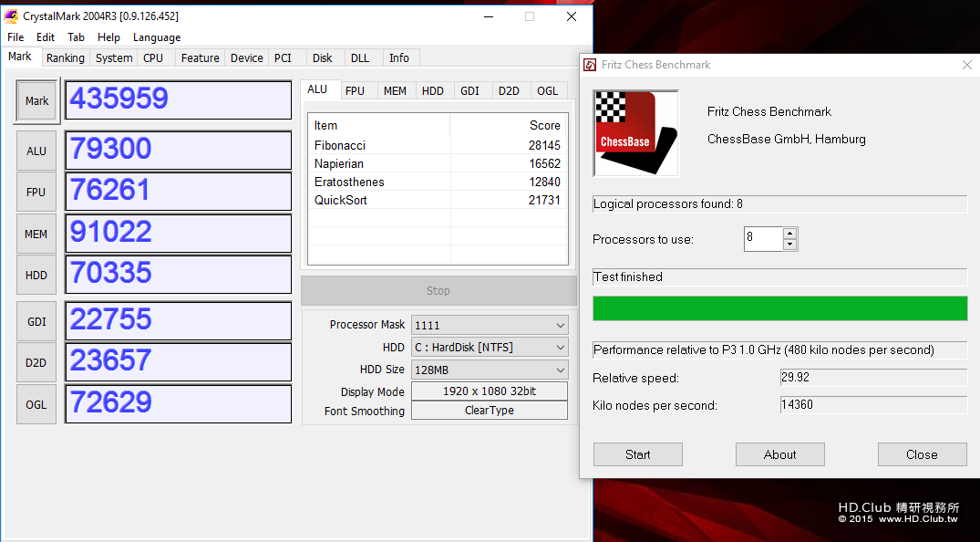Select the OGL results sub-tab

coord(548,90)
